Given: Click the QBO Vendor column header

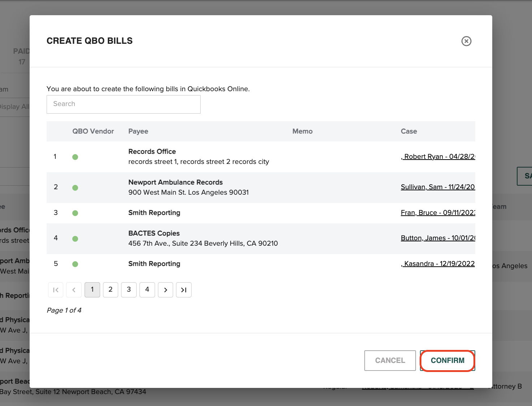Looking at the screenshot, I should tap(93, 131).
